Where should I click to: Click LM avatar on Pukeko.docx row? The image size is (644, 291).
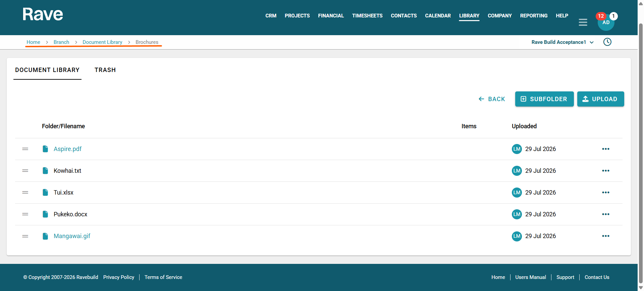517,214
